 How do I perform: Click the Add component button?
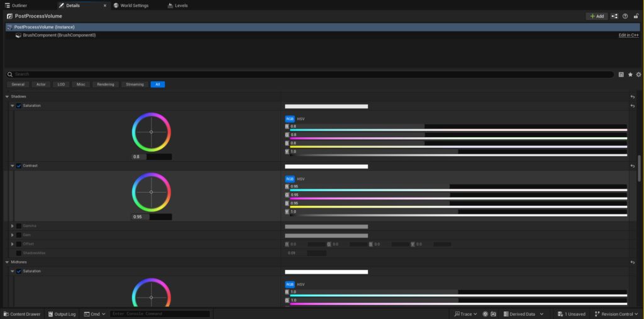click(597, 16)
